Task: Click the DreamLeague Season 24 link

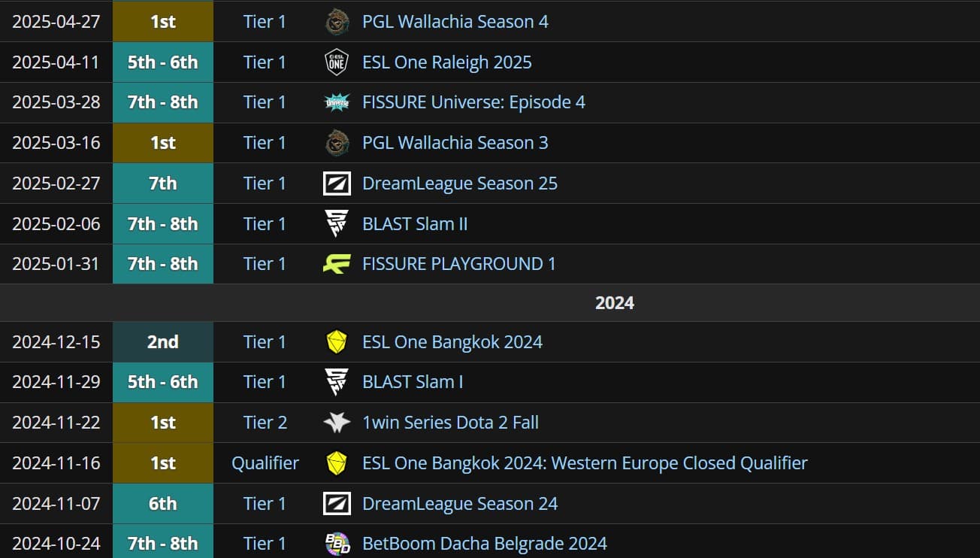Action: point(460,503)
